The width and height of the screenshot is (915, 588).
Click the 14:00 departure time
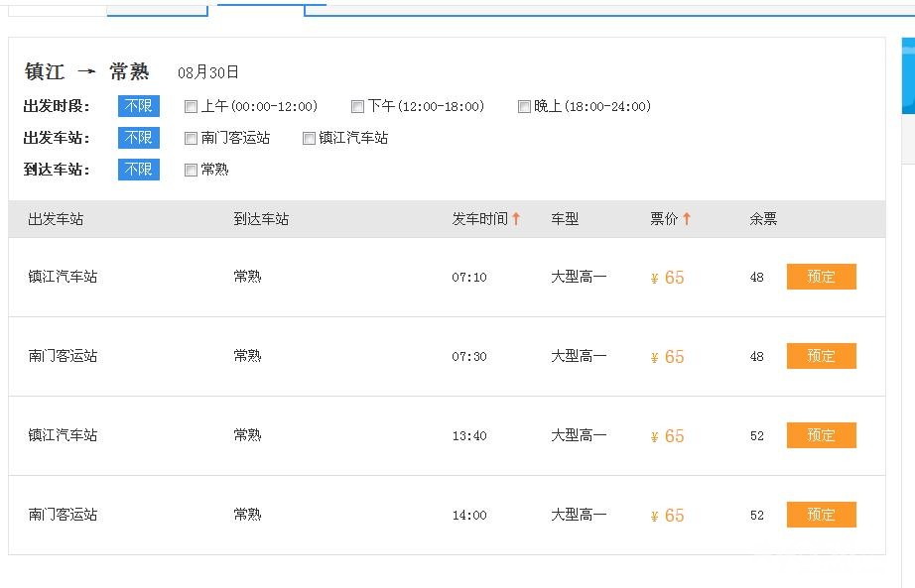tap(469, 515)
